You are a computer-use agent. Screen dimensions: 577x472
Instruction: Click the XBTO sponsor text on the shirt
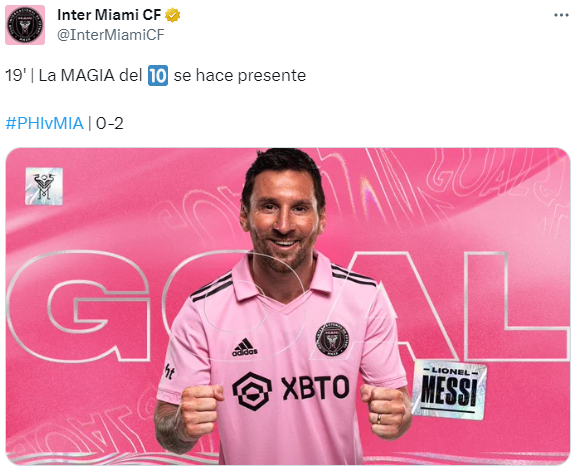(x=315, y=388)
